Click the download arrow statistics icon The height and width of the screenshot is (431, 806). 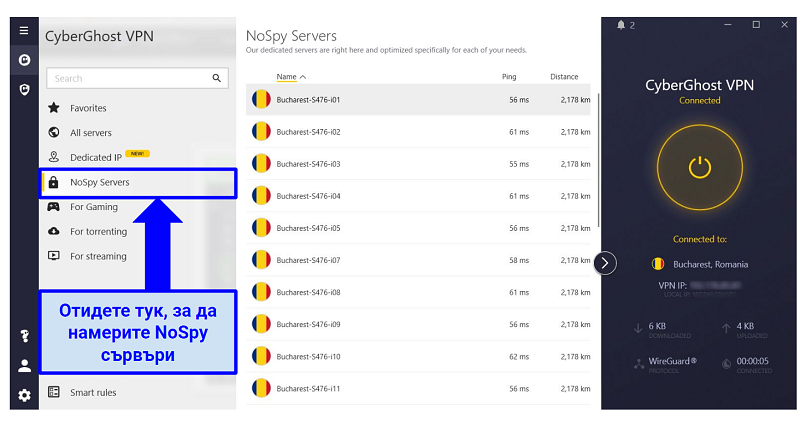638,328
